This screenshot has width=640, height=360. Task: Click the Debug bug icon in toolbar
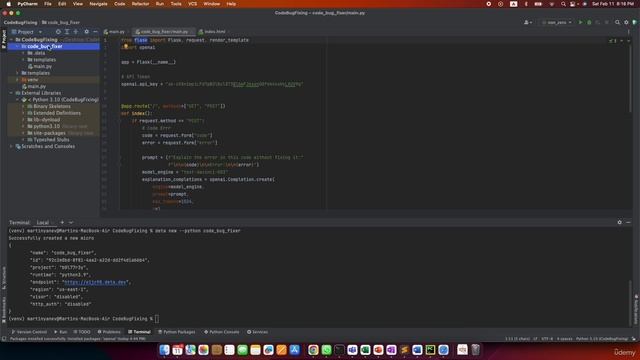pyautogui.click(x=589, y=22)
